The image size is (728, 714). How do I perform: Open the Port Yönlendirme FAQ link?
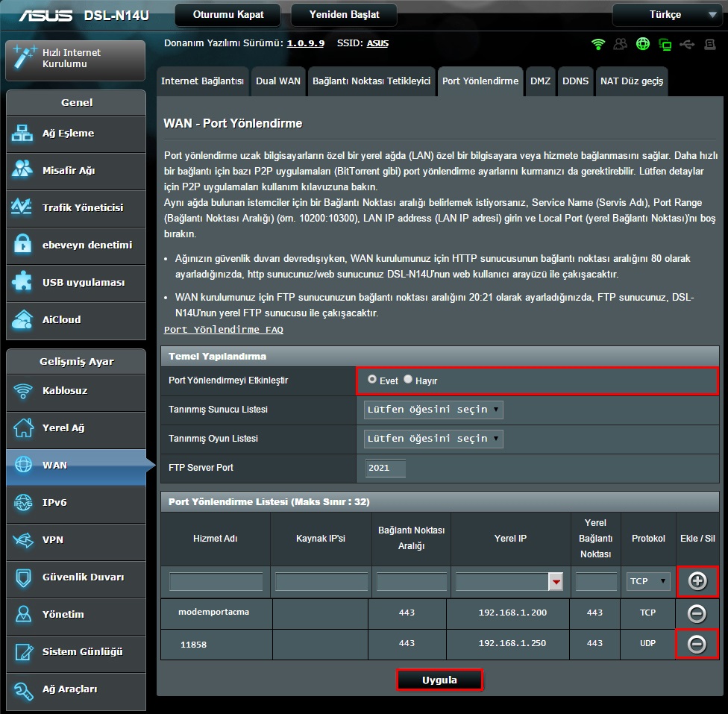pos(223,329)
